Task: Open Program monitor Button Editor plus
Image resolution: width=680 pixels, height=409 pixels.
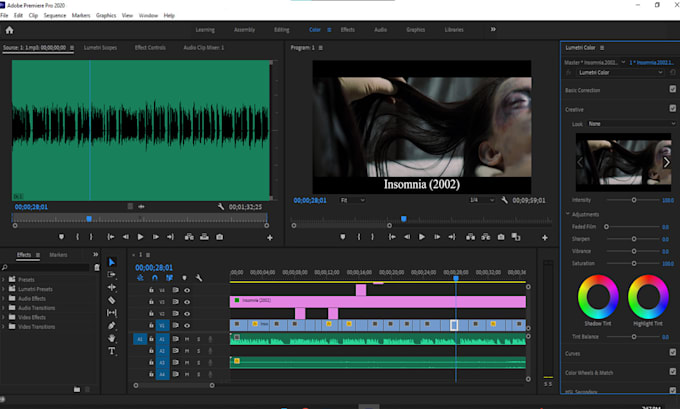Action: (x=545, y=238)
